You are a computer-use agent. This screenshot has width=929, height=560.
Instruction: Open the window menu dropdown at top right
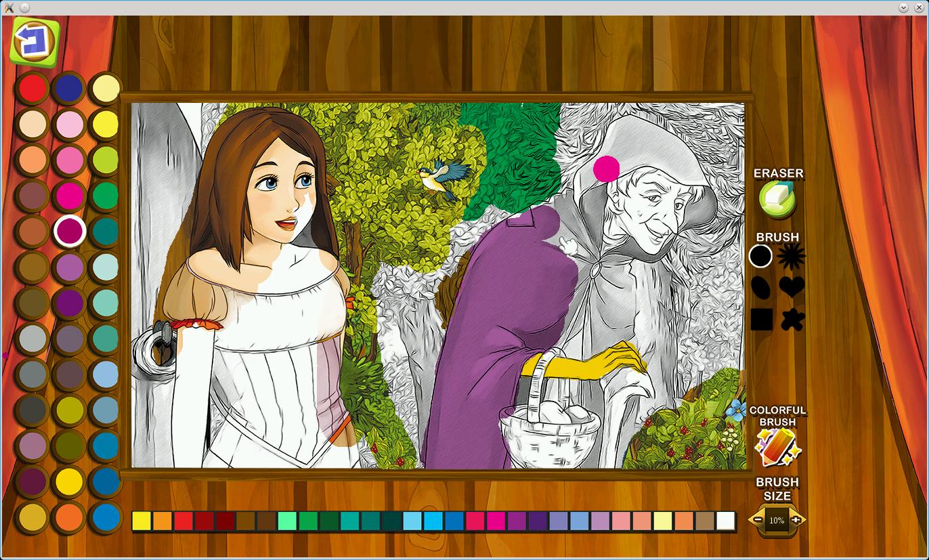pos(903,7)
